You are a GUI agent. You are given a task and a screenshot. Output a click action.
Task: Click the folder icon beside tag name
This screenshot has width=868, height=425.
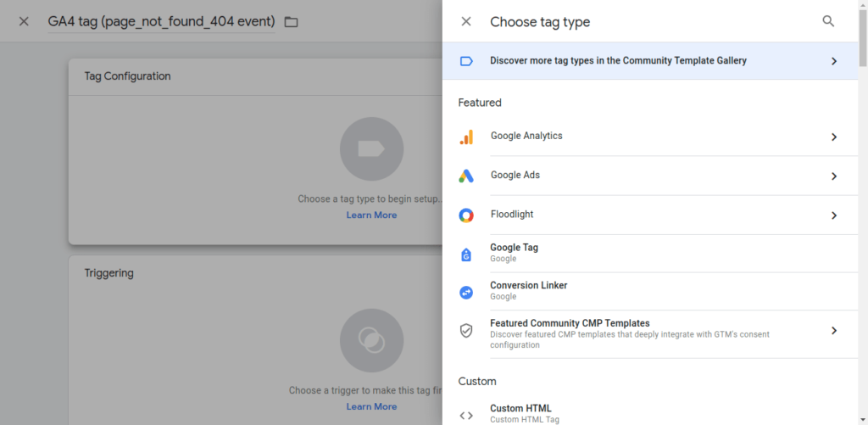click(x=291, y=22)
